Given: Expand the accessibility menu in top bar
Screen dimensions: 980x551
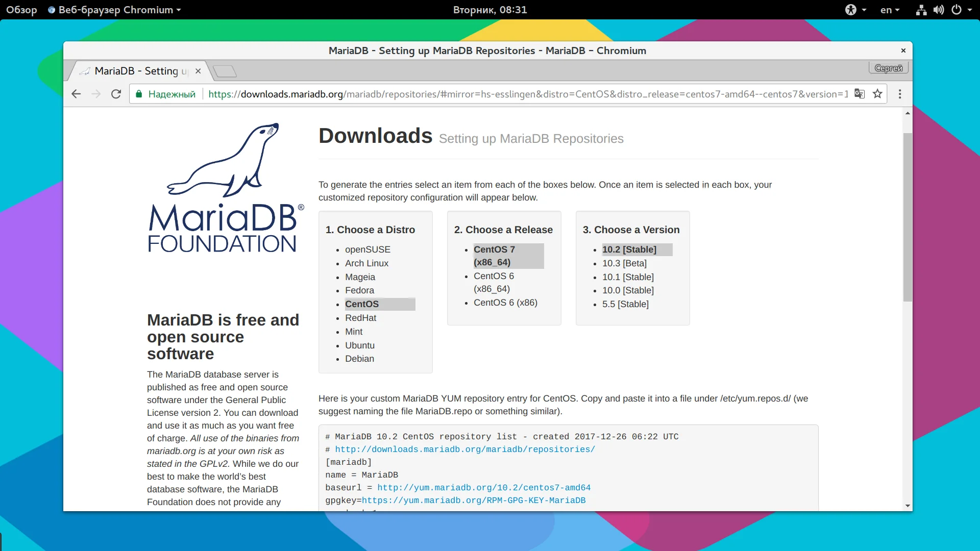Looking at the screenshot, I should [x=855, y=10].
